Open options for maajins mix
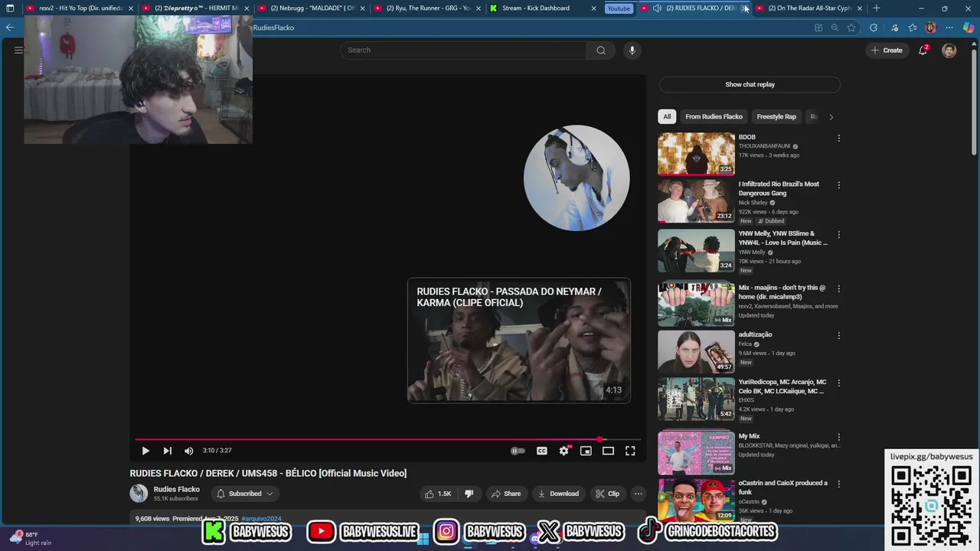This screenshot has height=551, width=980. [x=839, y=289]
